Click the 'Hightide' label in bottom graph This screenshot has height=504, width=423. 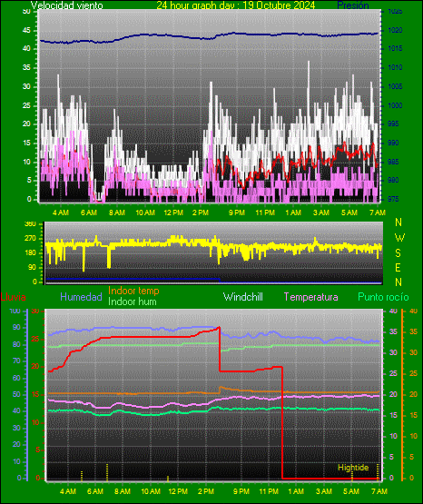coord(353,468)
